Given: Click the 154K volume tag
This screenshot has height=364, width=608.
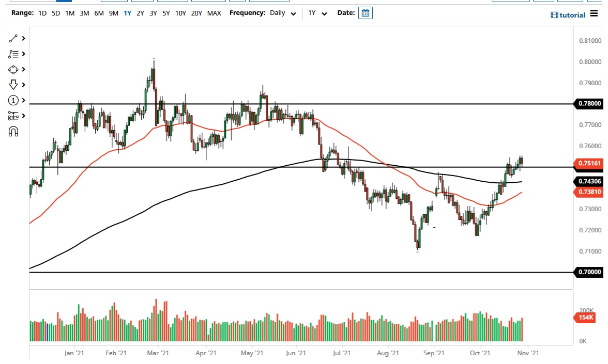Looking at the screenshot, I should [585, 318].
